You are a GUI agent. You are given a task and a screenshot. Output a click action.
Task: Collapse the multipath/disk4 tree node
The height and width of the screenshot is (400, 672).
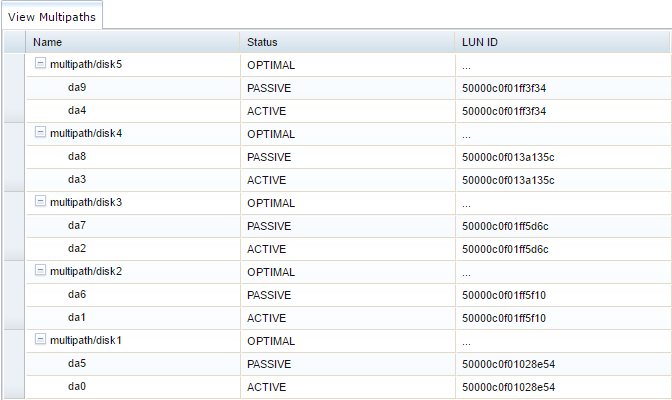point(40,132)
